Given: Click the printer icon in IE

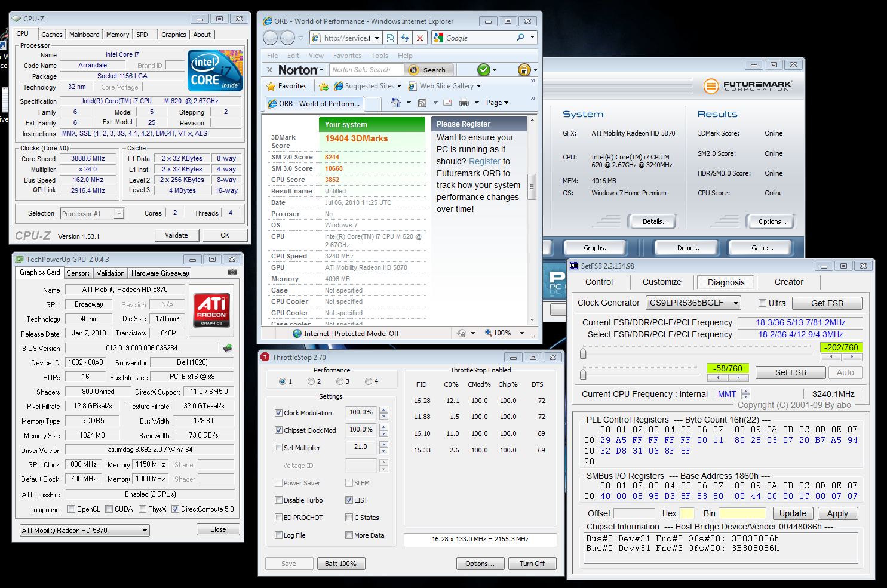Looking at the screenshot, I should 464,103.
